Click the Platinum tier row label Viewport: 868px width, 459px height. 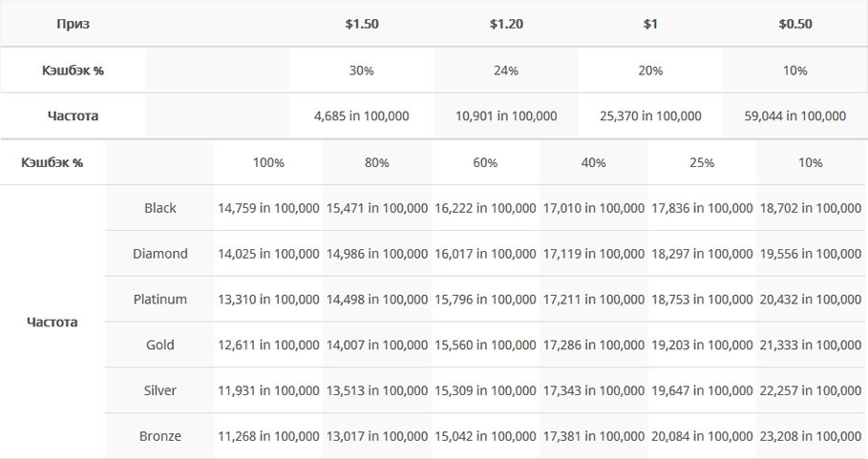160,300
